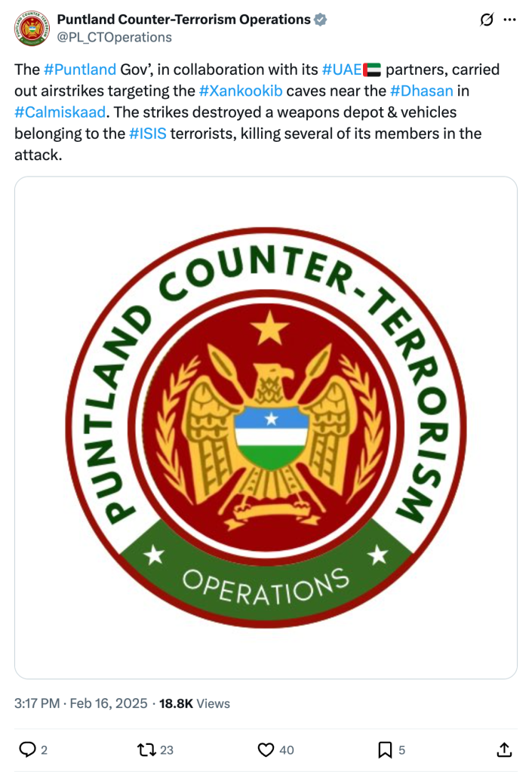Click the @PL_CTOperations handle
Screen dimensions: 532x772
(114, 37)
